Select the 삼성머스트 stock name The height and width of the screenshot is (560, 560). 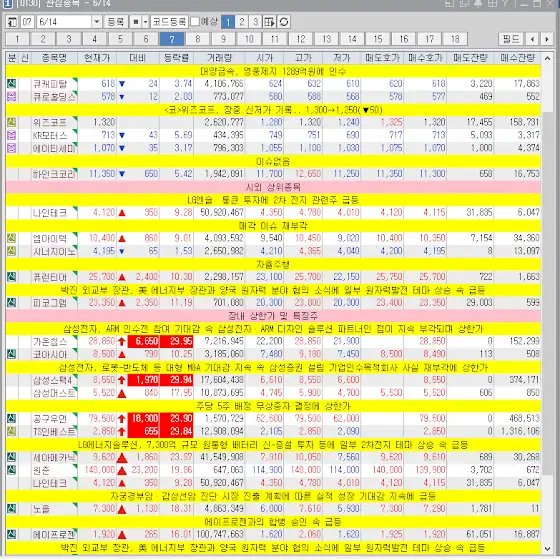(x=54, y=393)
